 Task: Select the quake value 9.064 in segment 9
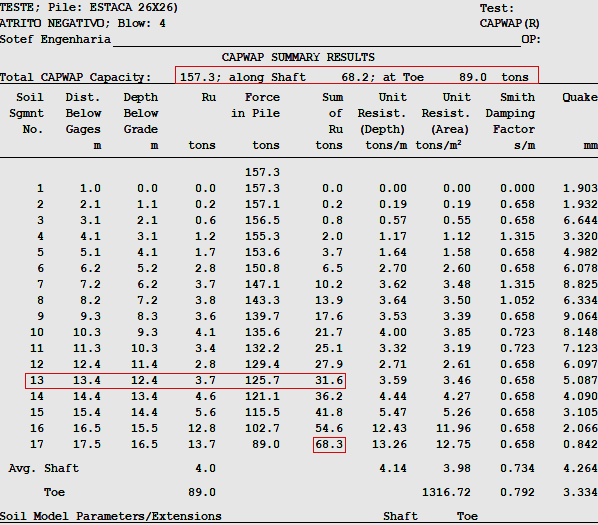click(580, 316)
